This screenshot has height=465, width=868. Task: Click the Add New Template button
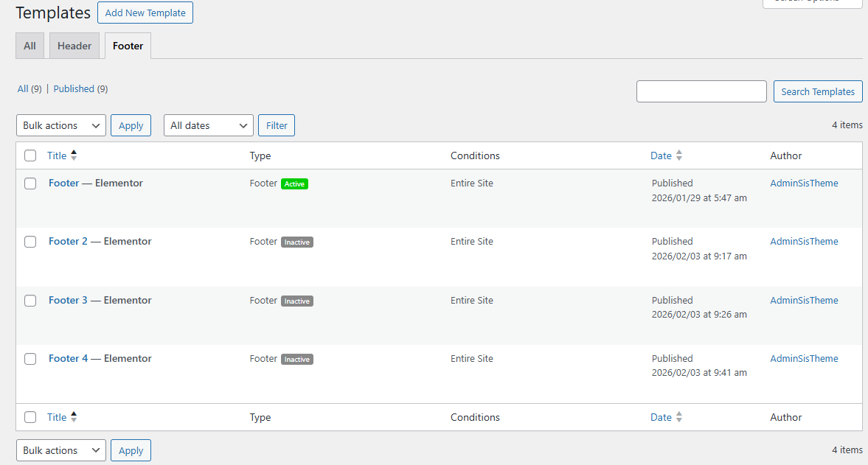[x=145, y=13]
